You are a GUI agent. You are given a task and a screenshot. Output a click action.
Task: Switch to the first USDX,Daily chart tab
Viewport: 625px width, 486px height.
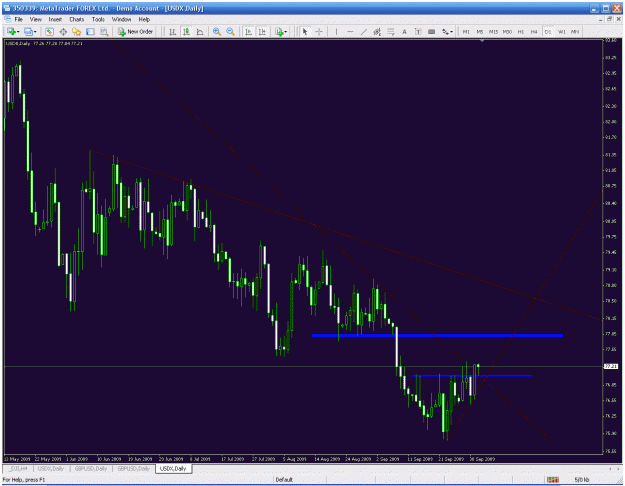[51, 468]
